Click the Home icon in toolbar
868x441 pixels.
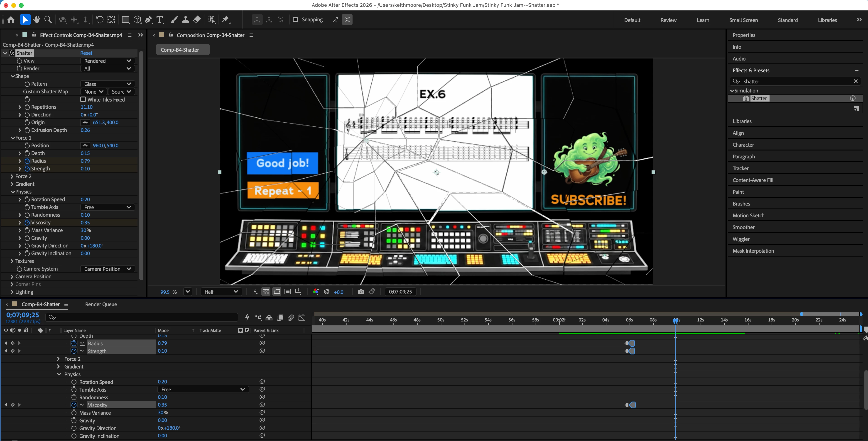coord(11,19)
